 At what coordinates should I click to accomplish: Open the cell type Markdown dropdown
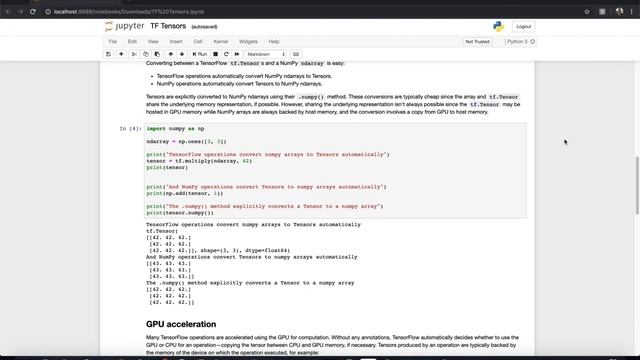pos(266,54)
